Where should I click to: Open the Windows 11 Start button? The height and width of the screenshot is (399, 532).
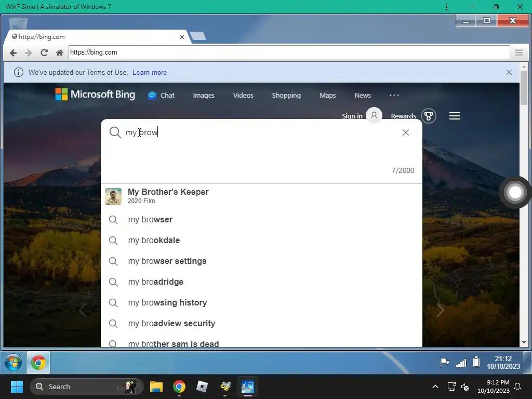[x=17, y=387]
